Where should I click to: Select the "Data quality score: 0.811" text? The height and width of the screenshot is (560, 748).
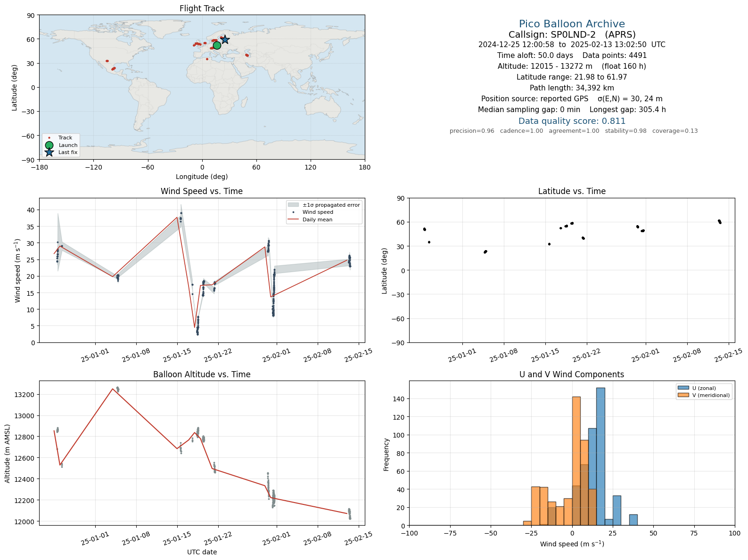572,121
